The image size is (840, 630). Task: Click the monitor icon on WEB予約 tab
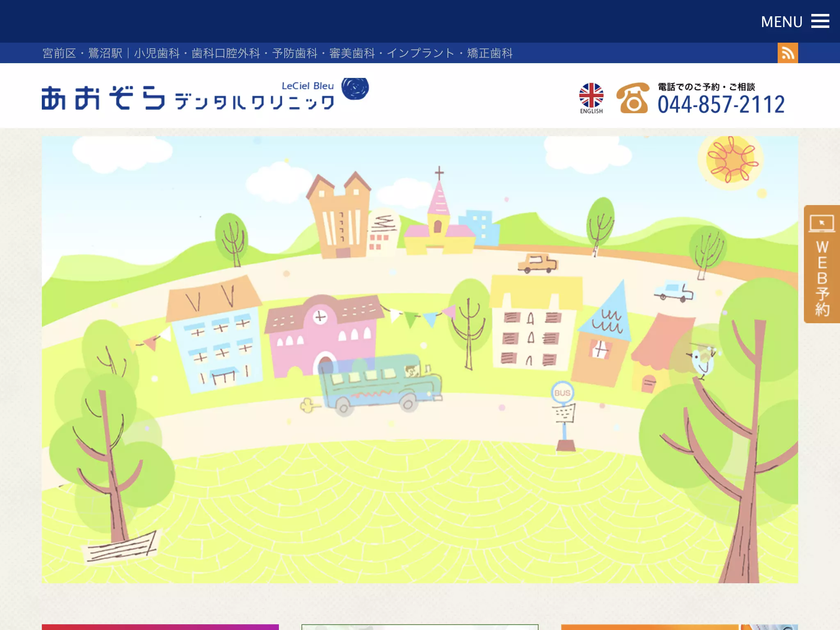tap(822, 224)
